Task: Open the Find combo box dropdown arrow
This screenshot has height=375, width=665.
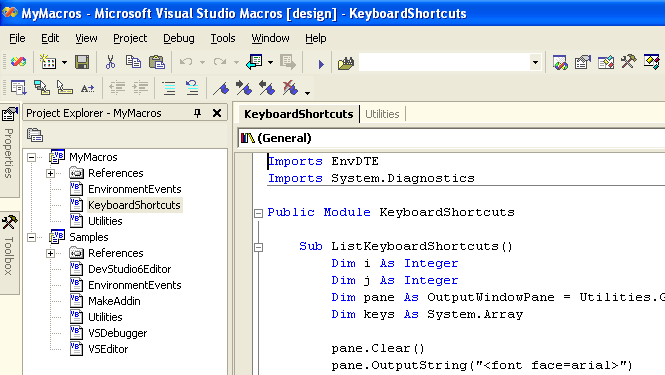Action: (535, 62)
